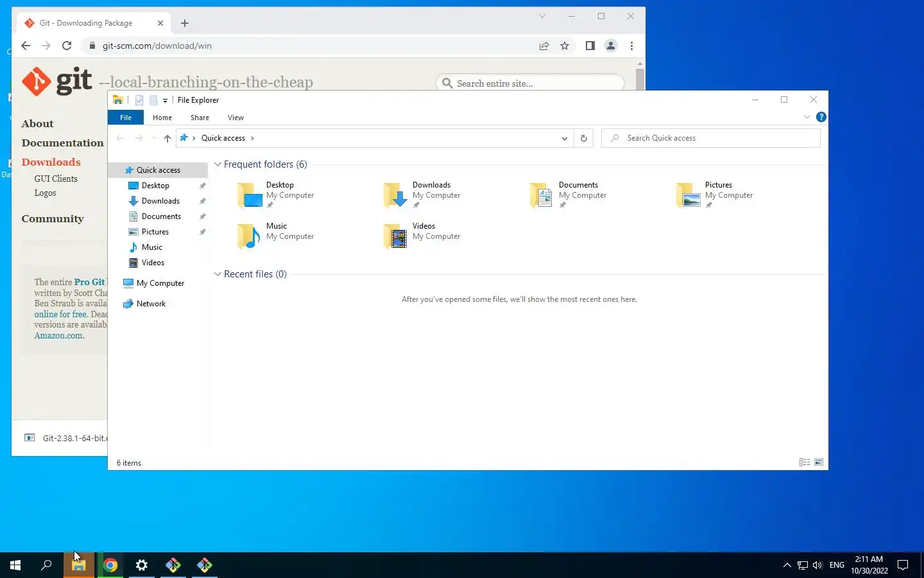Click the Search Quick access field

(x=710, y=138)
